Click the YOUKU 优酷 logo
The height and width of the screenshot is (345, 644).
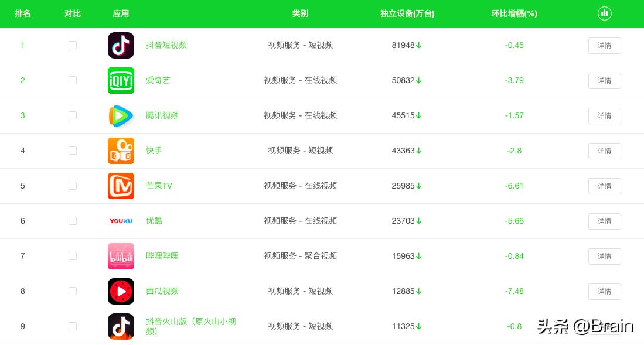coord(121,221)
